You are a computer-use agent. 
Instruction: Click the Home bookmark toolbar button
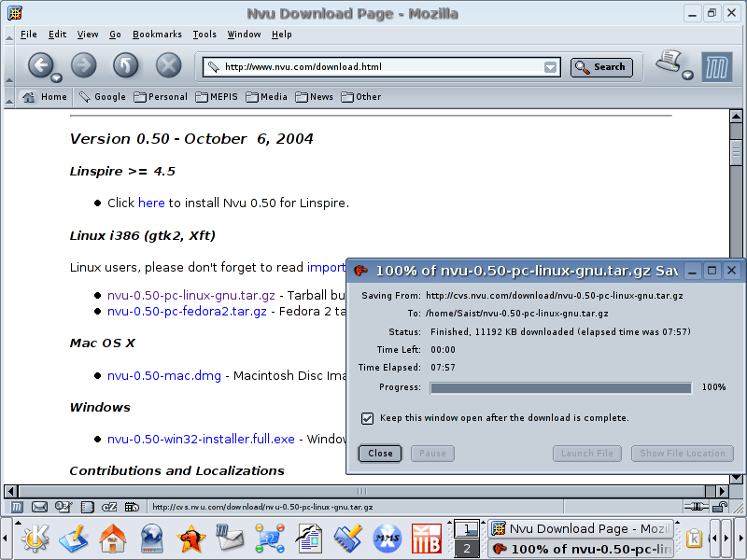click(45, 97)
